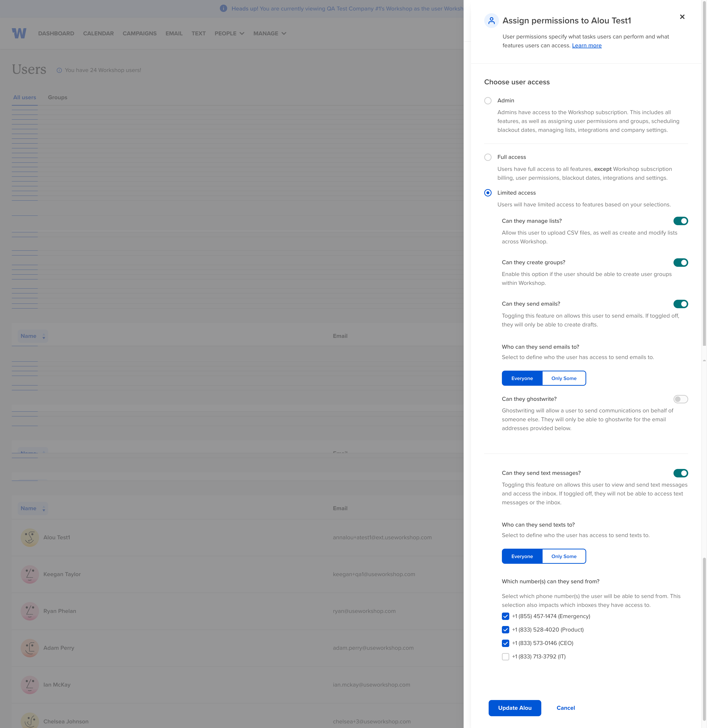707x728 pixels.
Task: Click email adam.perry@useworkshop.com
Action: [x=373, y=648]
